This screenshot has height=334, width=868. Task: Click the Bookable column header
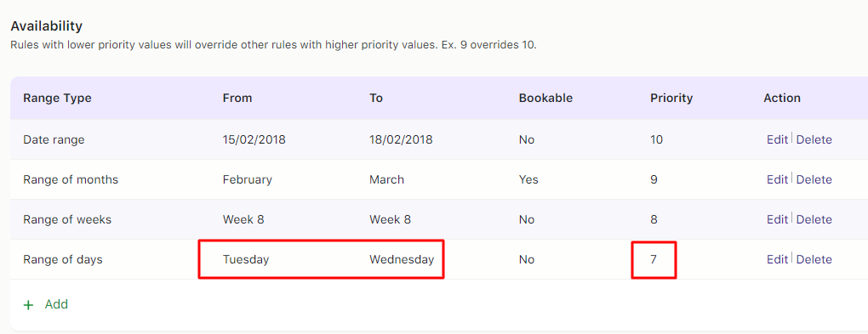pos(545,98)
